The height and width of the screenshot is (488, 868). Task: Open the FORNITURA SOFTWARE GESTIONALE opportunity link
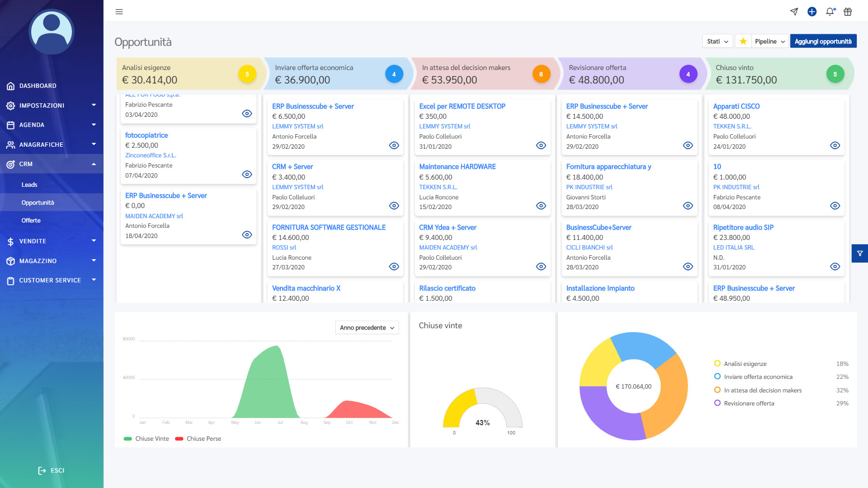pyautogui.click(x=329, y=227)
